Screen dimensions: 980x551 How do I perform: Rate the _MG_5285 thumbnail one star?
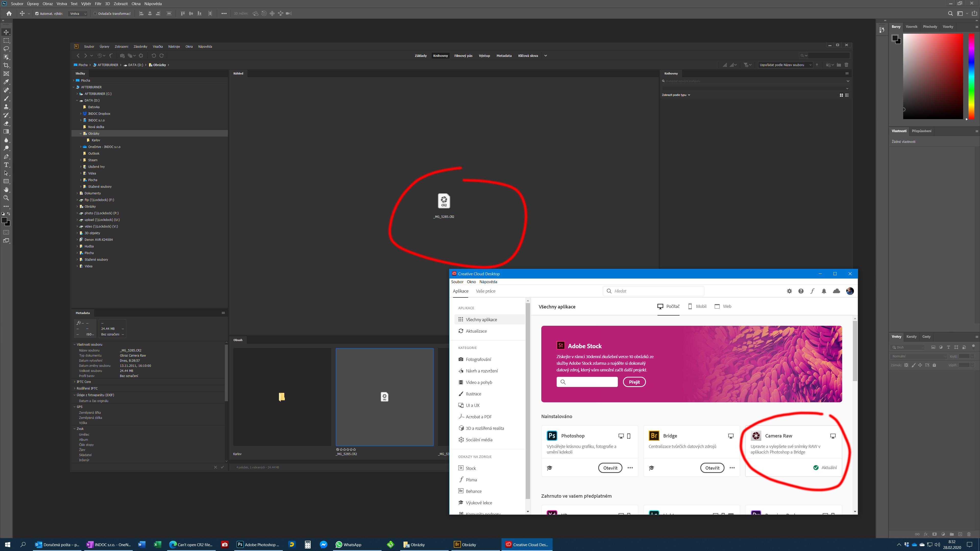click(341, 449)
